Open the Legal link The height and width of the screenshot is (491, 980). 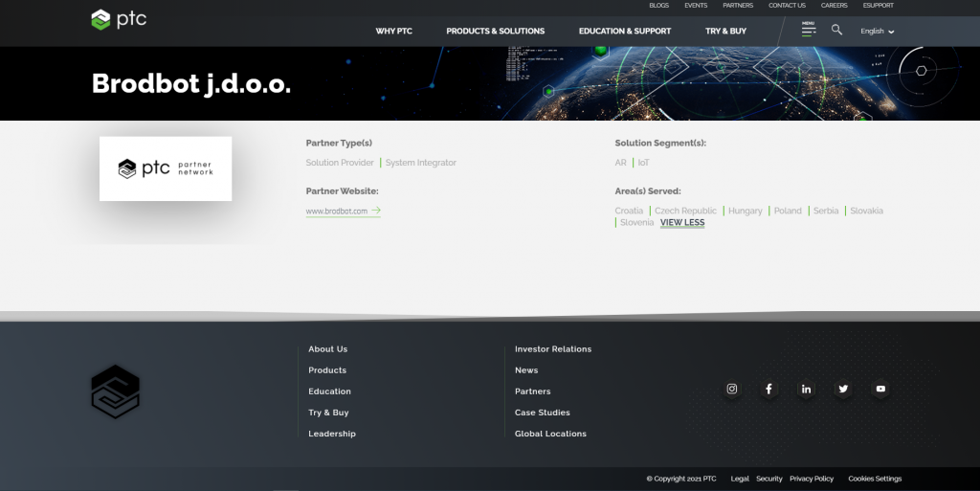tap(740, 479)
